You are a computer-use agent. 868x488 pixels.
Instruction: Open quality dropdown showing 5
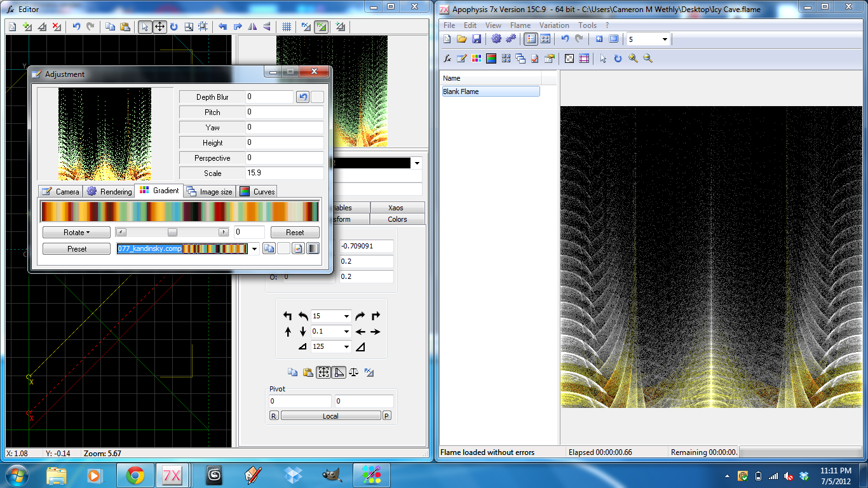665,39
